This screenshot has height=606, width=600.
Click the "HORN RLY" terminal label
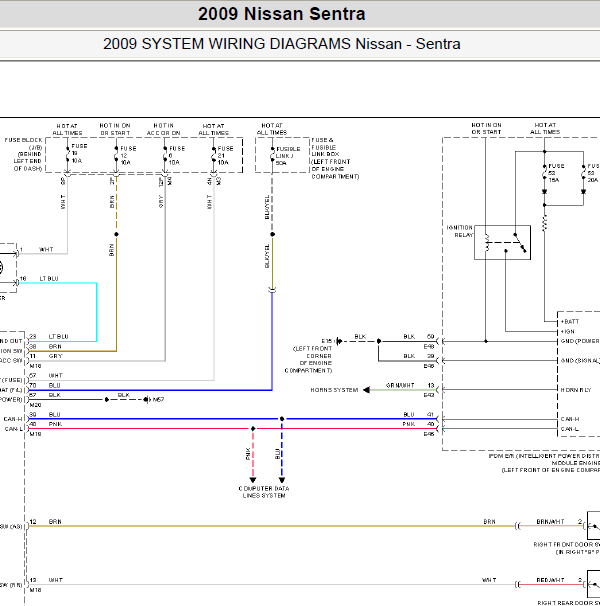click(x=576, y=390)
